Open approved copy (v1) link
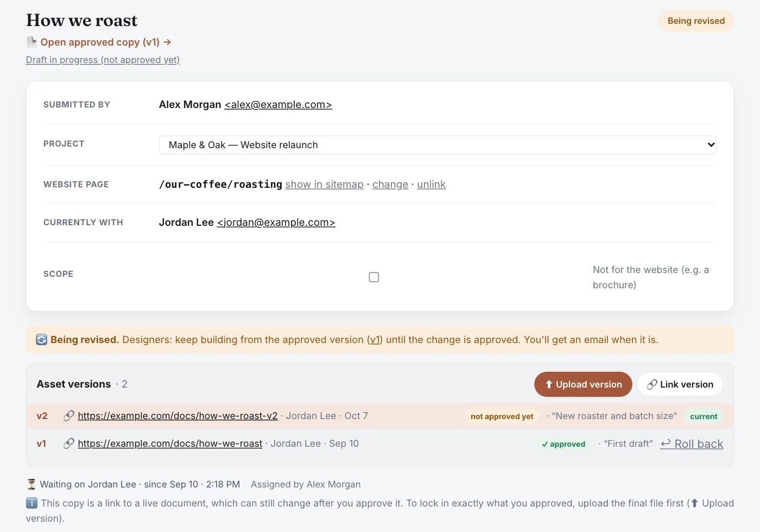 [106, 42]
